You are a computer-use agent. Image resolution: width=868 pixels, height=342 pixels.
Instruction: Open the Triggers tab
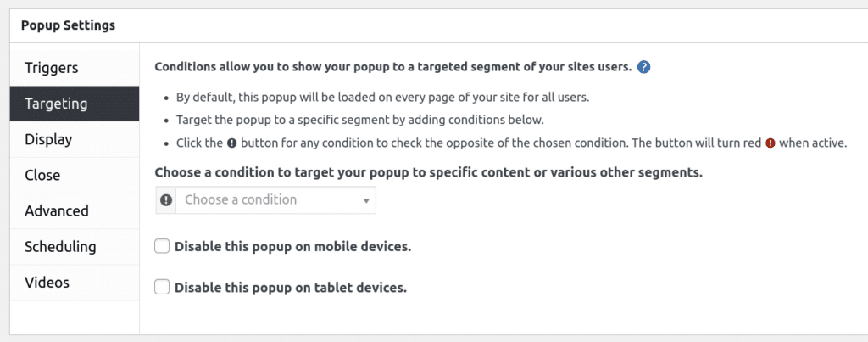click(x=75, y=68)
